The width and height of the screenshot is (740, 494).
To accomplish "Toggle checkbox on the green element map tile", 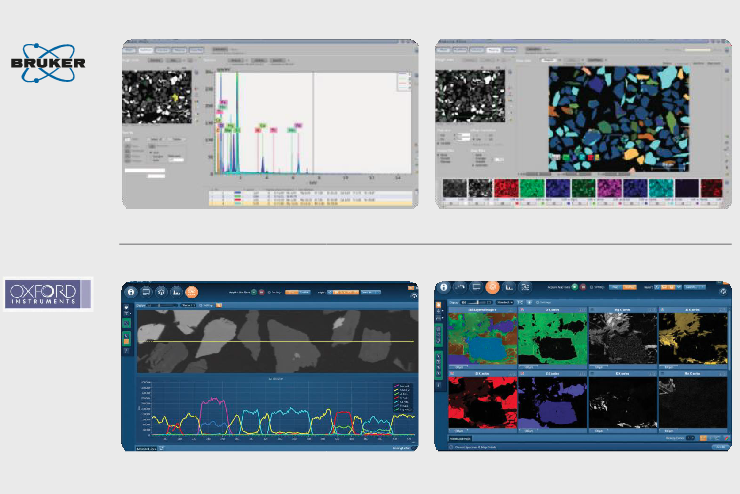I will (521, 310).
